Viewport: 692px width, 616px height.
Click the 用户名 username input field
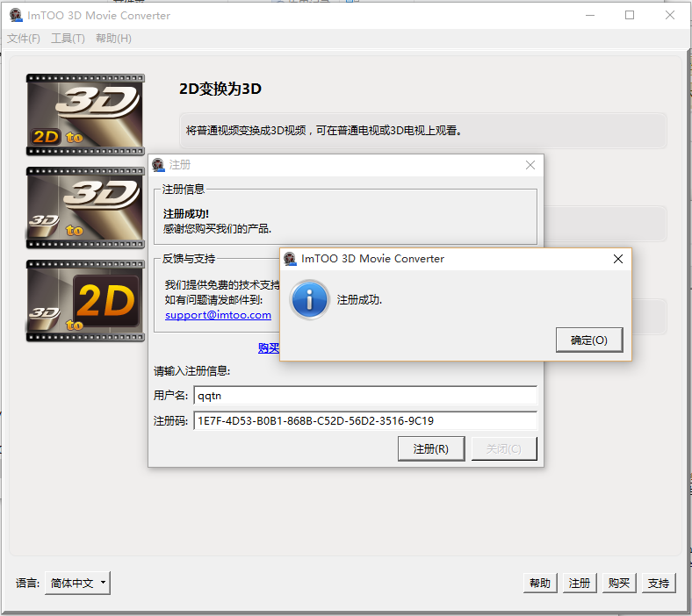364,396
